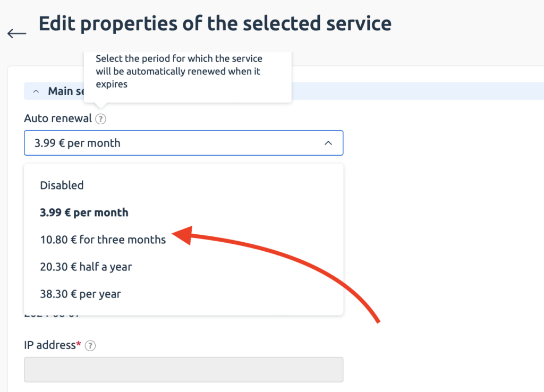Click the partially hidden date under the dropdown

click(52, 316)
